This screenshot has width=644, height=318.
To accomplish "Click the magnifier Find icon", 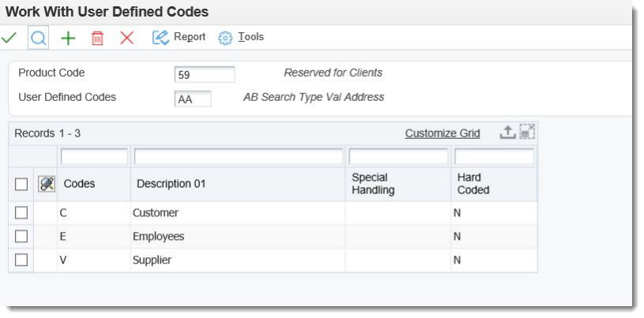I will click(37, 38).
